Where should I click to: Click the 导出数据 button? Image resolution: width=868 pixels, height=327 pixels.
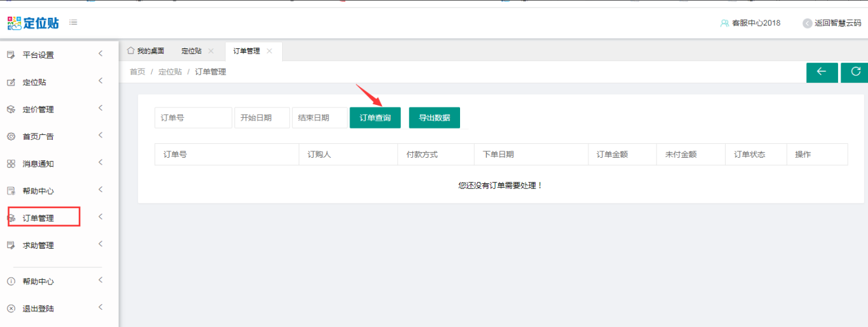(x=434, y=118)
